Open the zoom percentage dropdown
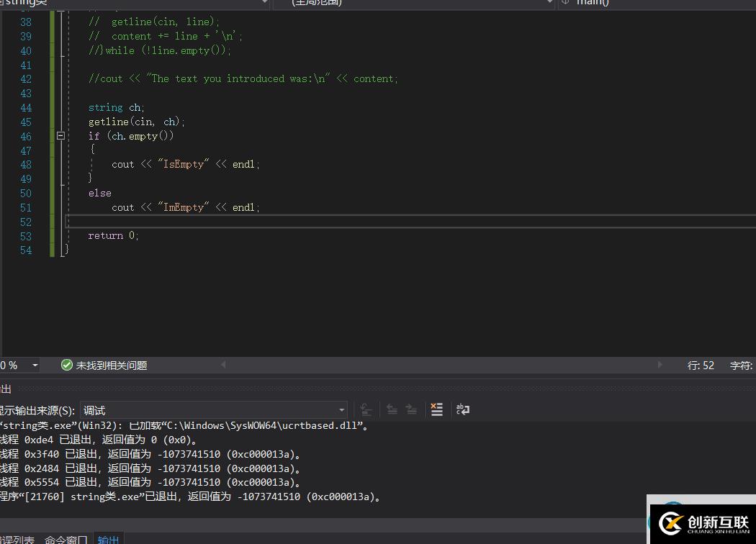Screen dimensions: 756x544 coord(35,366)
